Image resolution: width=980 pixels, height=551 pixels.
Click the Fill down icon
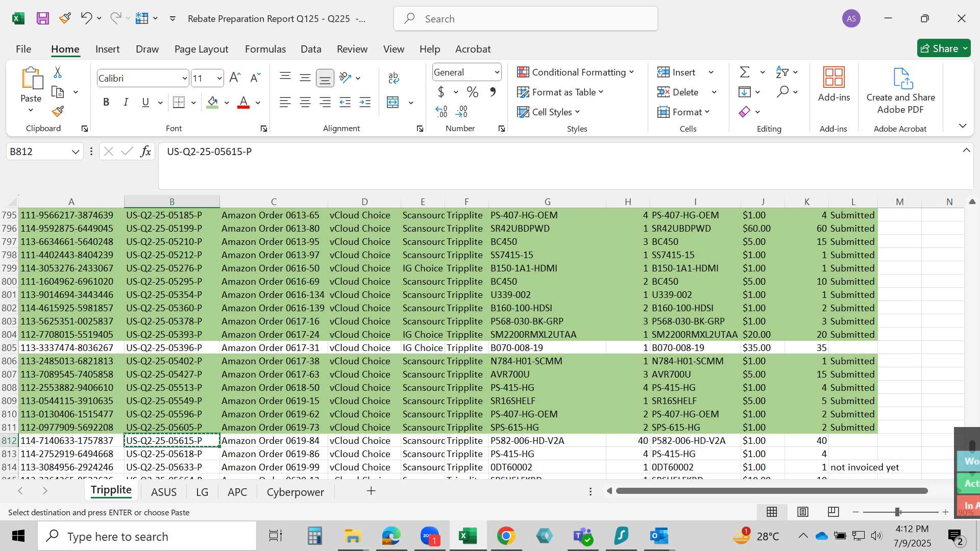[745, 92]
